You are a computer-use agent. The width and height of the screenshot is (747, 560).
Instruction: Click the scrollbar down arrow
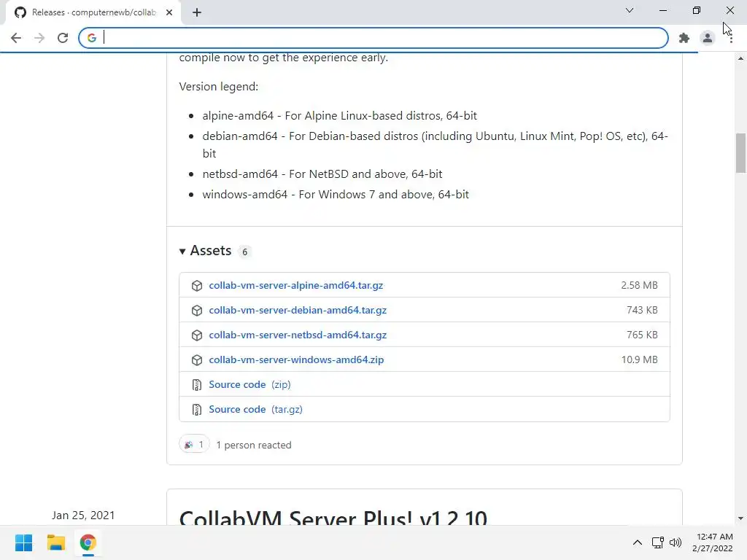pyautogui.click(x=740, y=518)
